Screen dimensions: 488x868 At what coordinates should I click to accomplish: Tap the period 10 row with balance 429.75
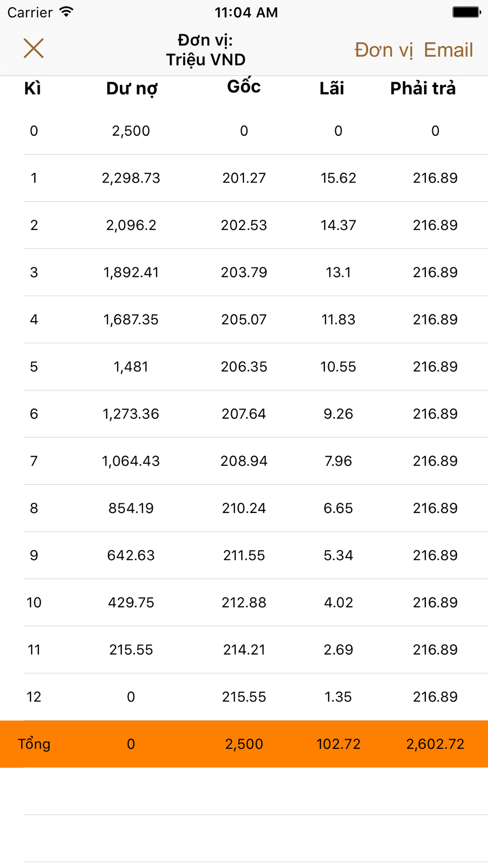[244, 602]
